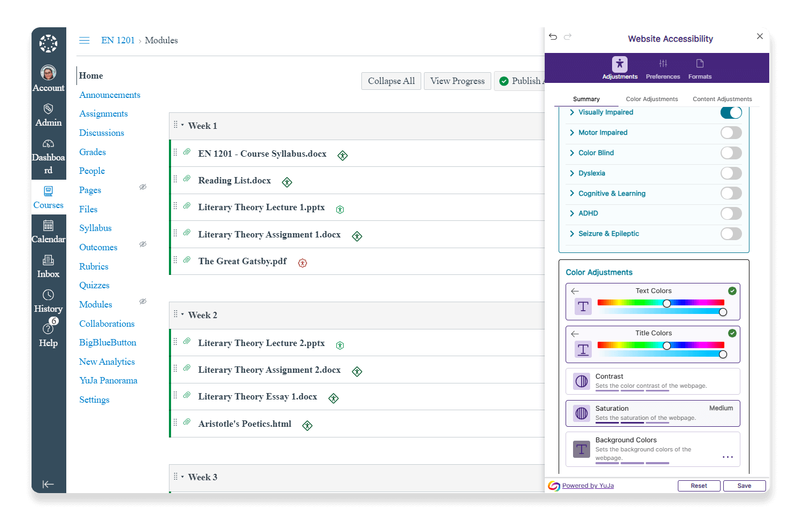Click Reset in accessibility panel

click(699, 486)
